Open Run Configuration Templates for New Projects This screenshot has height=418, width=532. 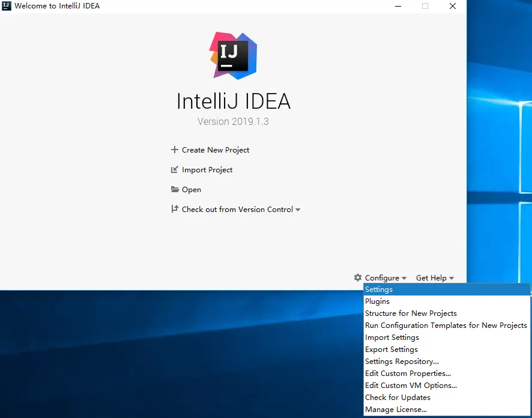click(447, 326)
